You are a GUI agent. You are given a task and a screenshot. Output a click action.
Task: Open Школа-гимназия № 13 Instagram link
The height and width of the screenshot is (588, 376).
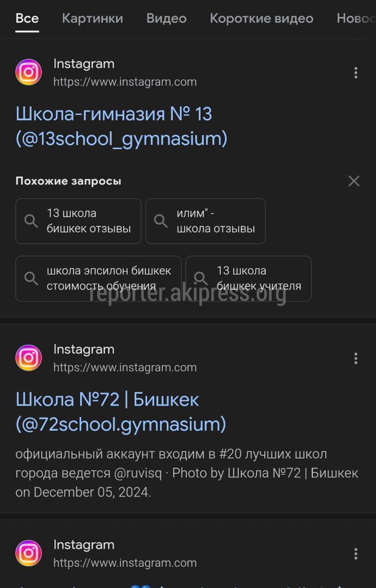point(121,126)
